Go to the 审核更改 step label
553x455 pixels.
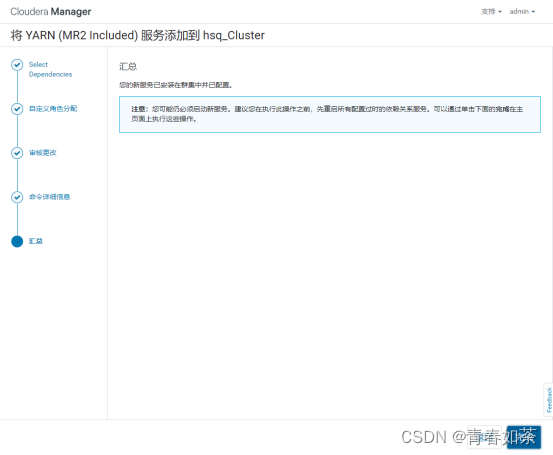click(x=43, y=153)
